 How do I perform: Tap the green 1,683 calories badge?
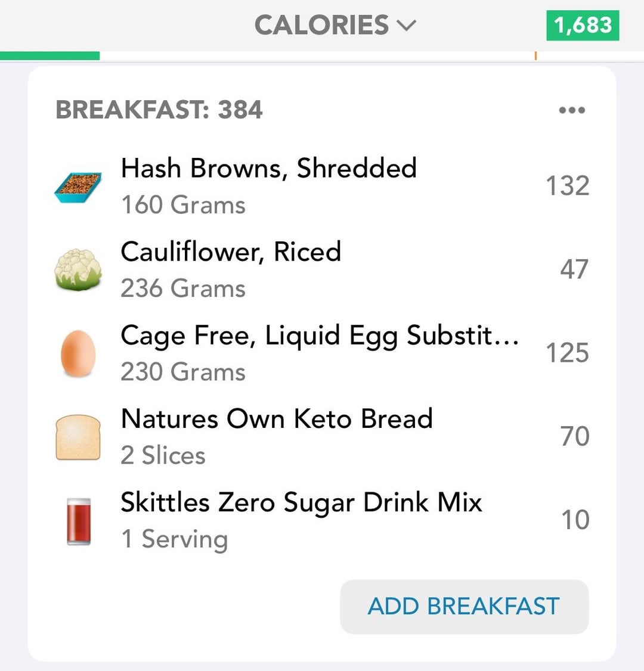coord(583,25)
